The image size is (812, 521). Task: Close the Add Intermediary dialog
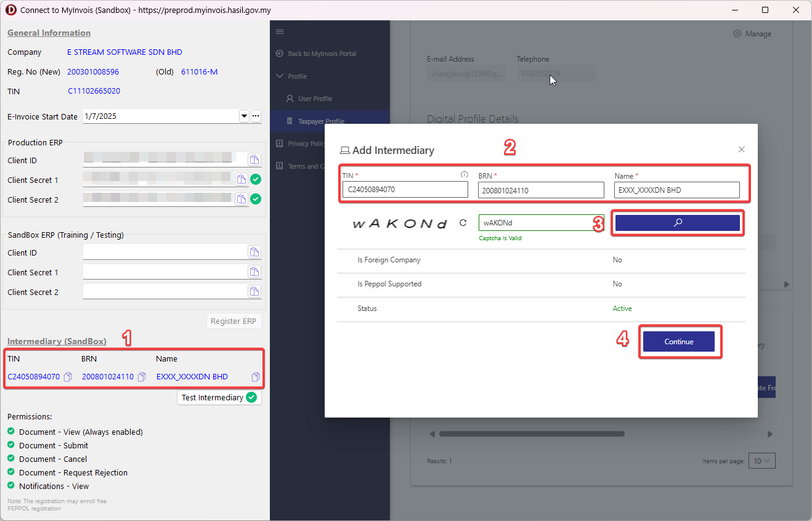pos(741,150)
